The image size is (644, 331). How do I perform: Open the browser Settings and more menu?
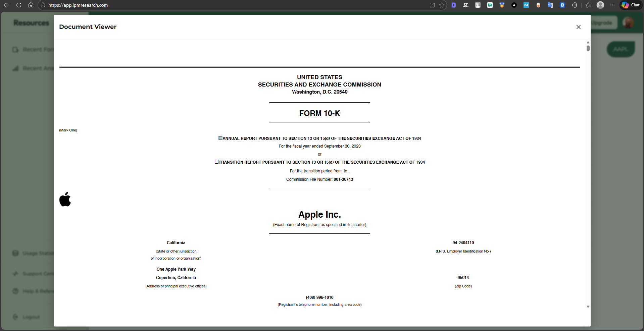(612, 5)
